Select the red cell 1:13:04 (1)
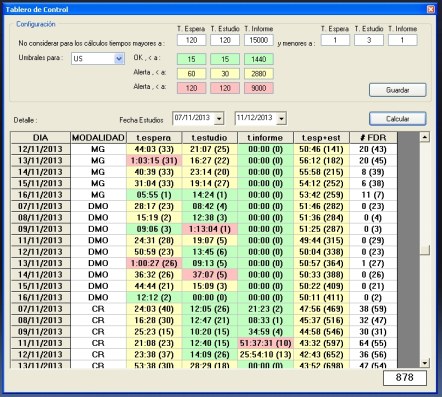The width and height of the screenshot is (442, 397). point(210,229)
